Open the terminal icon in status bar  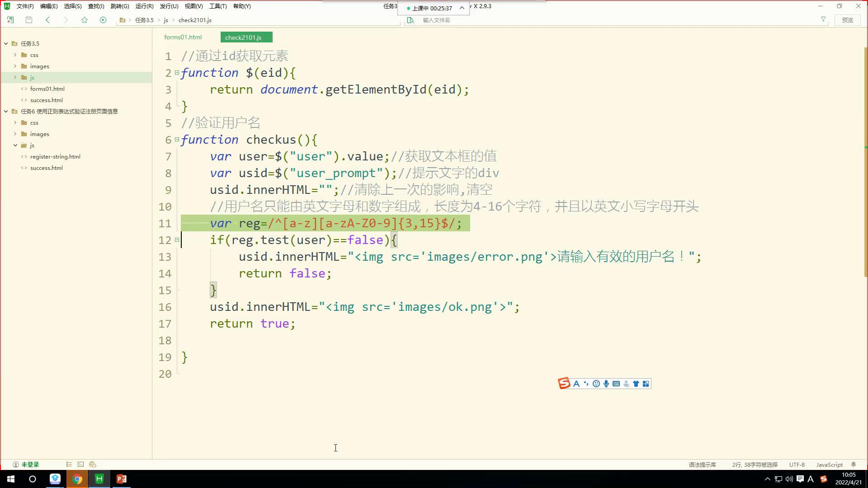pyautogui.click(x=80, y=465)
